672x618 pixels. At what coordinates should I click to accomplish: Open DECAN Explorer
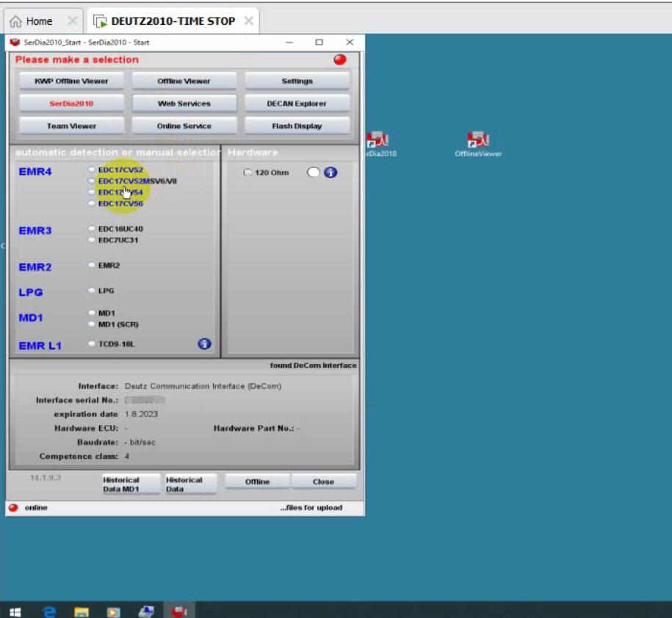[x=297, y=103]
